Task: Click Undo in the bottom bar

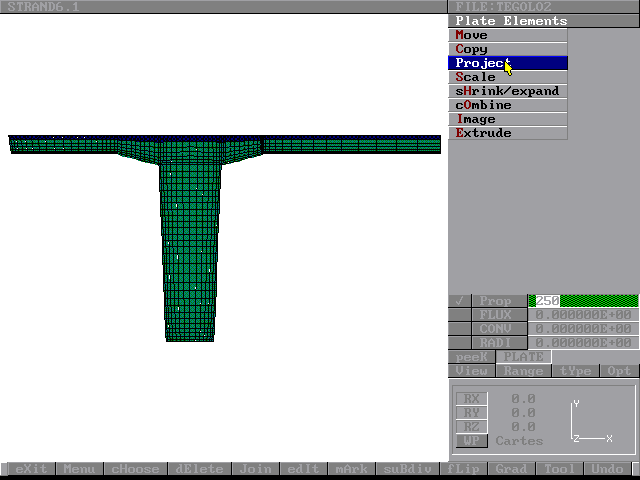Action: coord(607,469)
